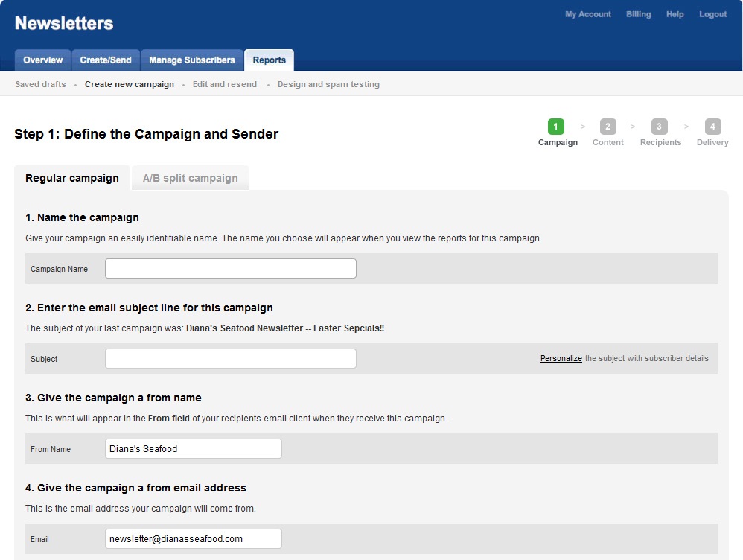The width and height of the screenshot is (743, 560).
Task: Open the Manage Subscribers tab
Action: coord(192,60)
